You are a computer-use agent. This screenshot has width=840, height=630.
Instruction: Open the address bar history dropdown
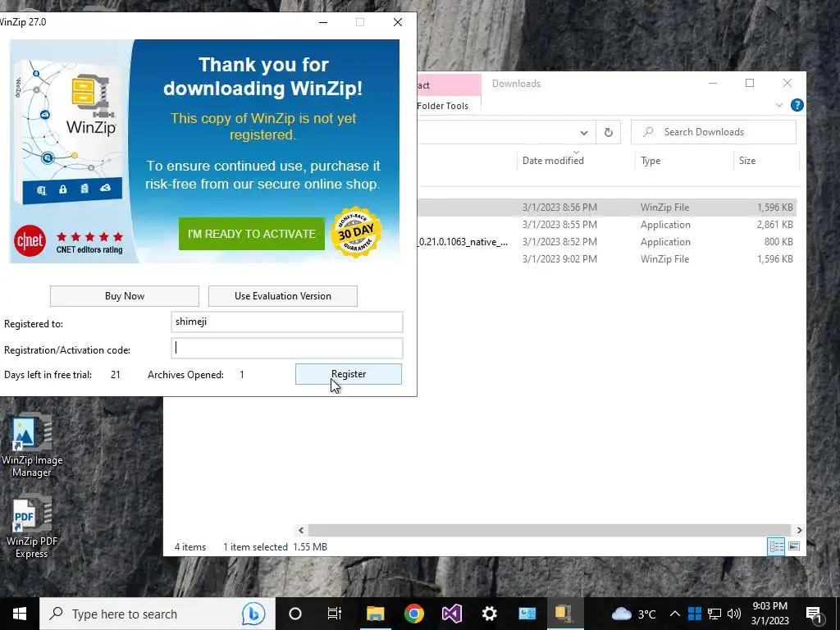[x=584, y=132]
